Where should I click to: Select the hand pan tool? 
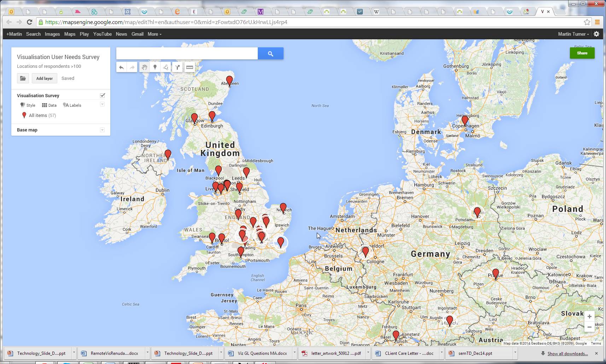[x=144, y=67]
